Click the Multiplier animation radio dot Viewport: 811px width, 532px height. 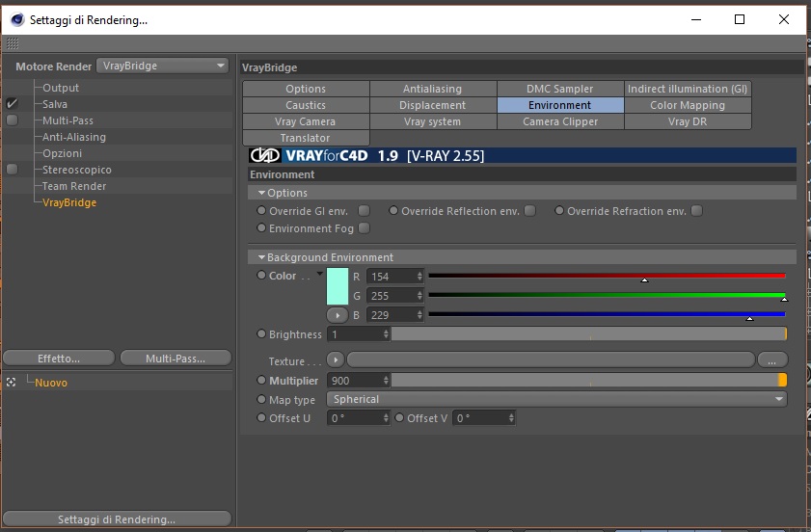point(261,380)
